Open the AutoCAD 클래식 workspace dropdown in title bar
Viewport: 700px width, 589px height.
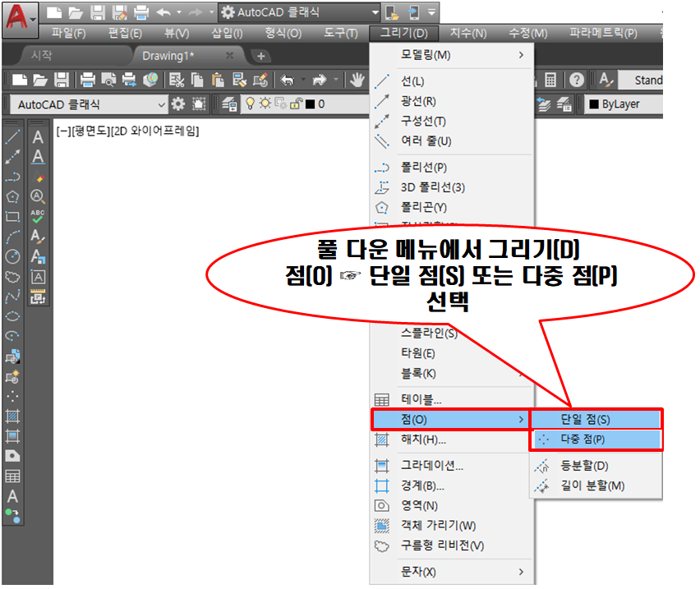pyautogui.click(x=375, y=12)
